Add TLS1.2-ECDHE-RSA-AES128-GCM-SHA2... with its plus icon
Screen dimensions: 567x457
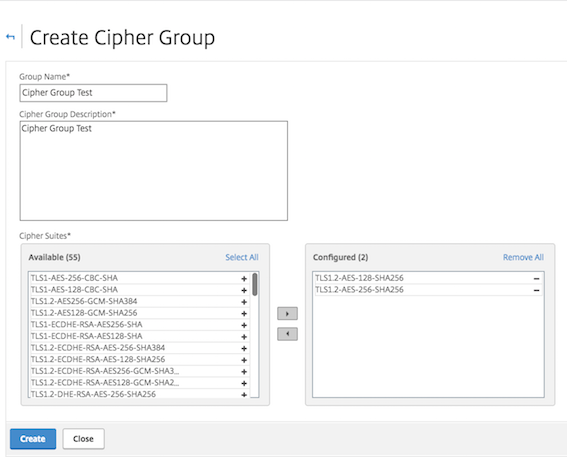pyautogui.click(x=244, y=383)
